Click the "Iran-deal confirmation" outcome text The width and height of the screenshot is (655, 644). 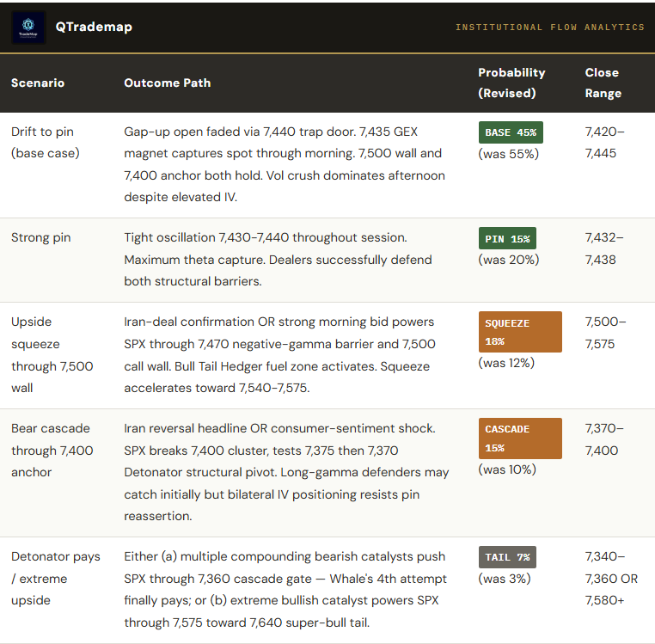pyautogui.click(x=280, y=355)
